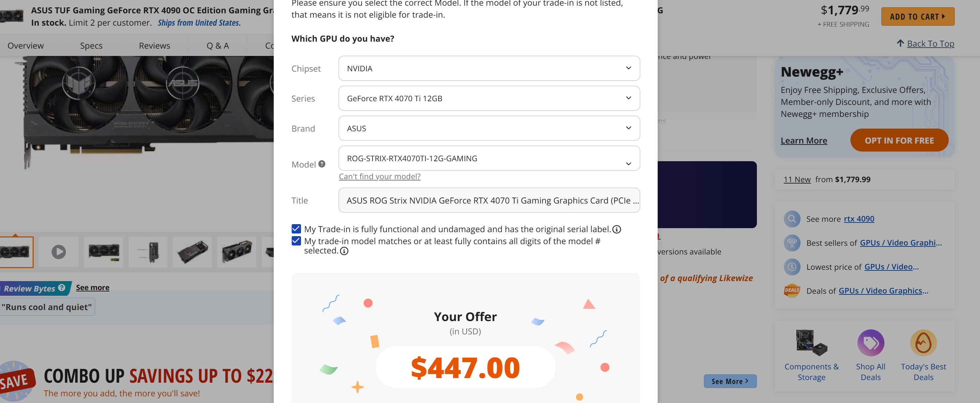Open the Reviews tab
Image resolution: width=980 pixels, height=403 pixels.
tap(155, 46)
